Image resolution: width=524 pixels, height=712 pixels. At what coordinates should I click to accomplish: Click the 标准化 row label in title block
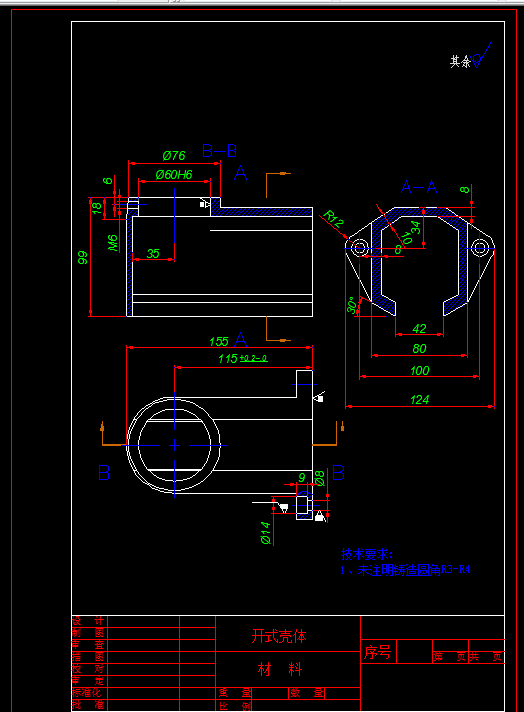87,692
